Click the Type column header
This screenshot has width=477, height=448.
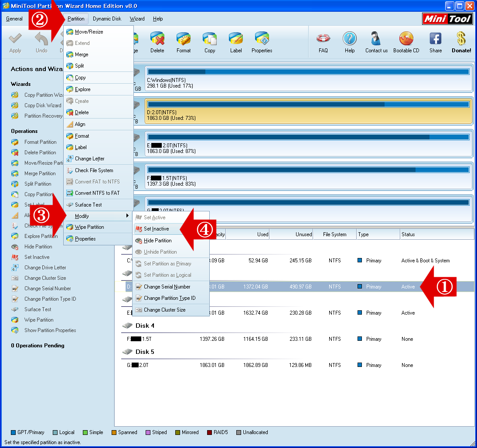[x=378, y=234]
